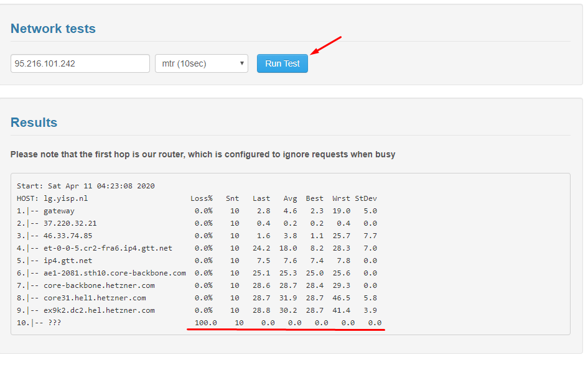
Task: Click the Snt column header
Action: [x=231, y=198]
